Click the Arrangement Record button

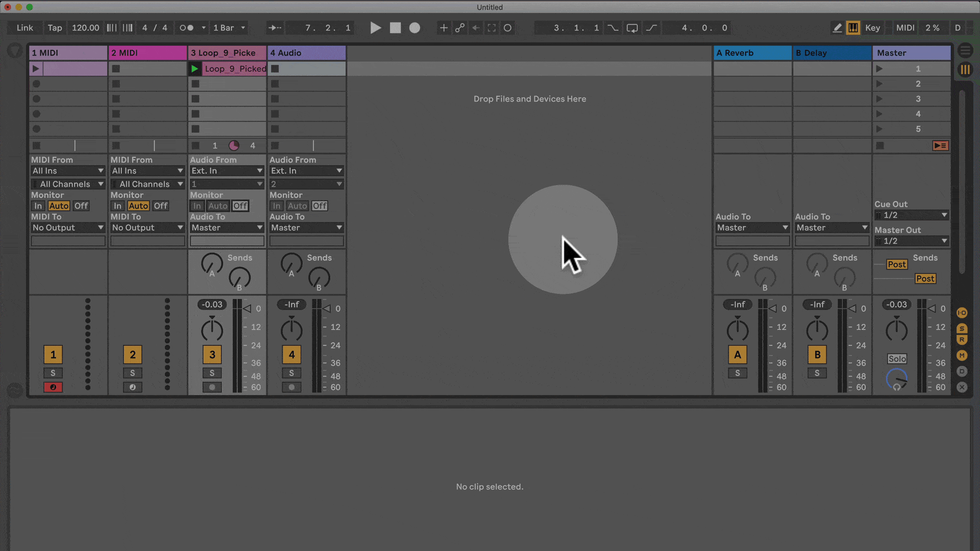click(414, 28)
